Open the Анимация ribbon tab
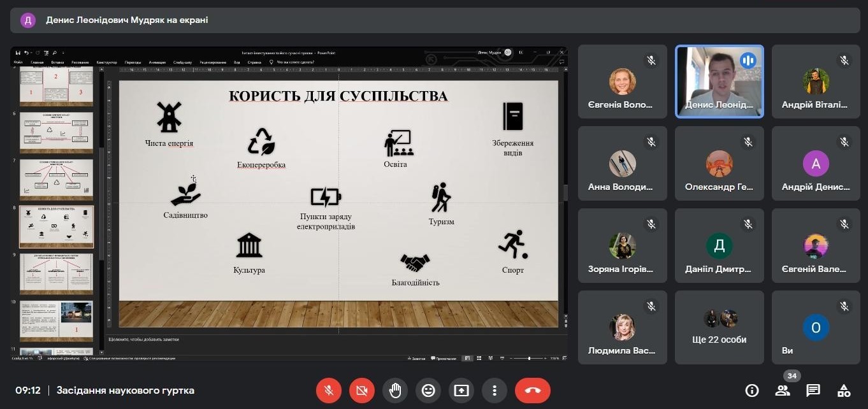This screenshot has width=868, height=409. (157, 62)
